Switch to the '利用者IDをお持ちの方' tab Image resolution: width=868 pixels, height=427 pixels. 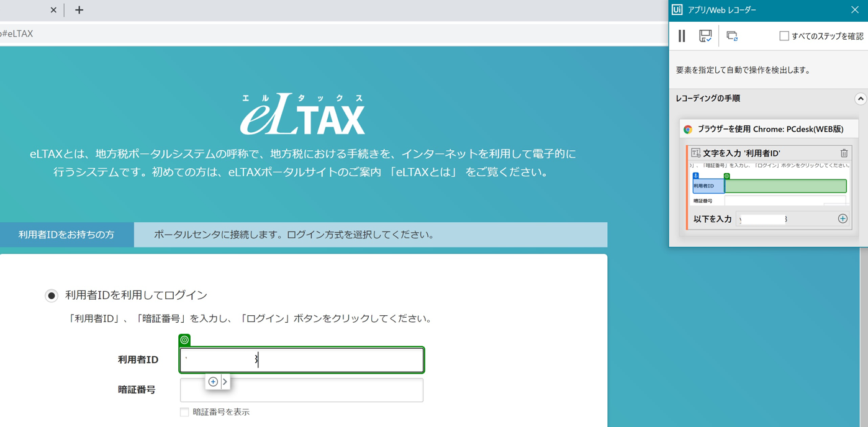click(66, 235)
